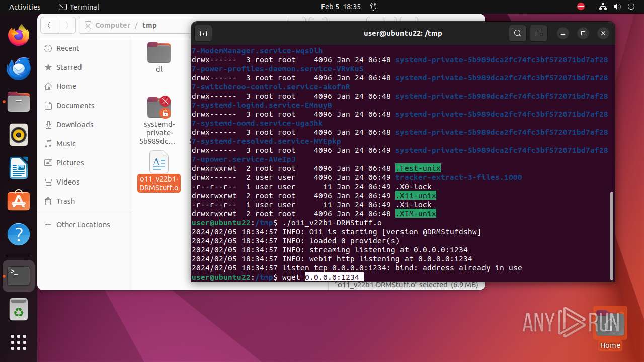Click the volume icon in the top bar
The image size is (644, 362).
click(x=617, y=7)
